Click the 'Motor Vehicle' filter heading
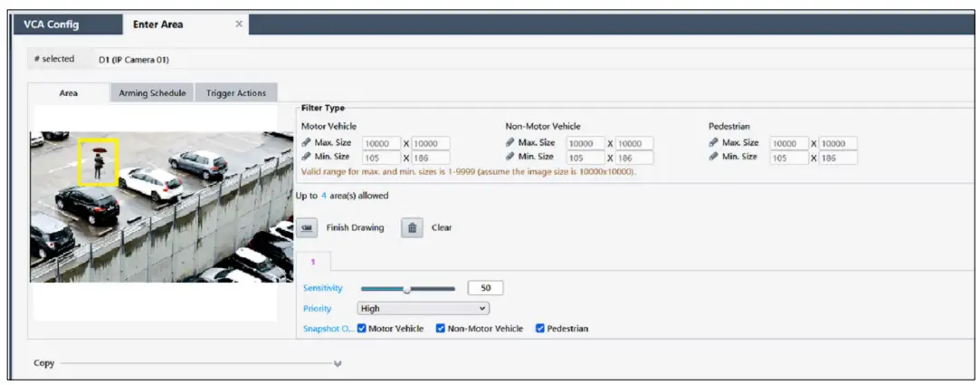The width and height of the screenshot is (980, 385). [x=328, y=127]
